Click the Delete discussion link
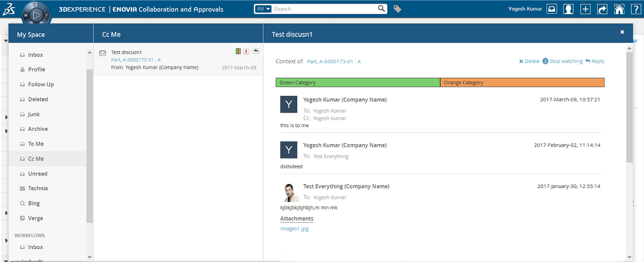The image size is (644, 262). pos(532,61)
